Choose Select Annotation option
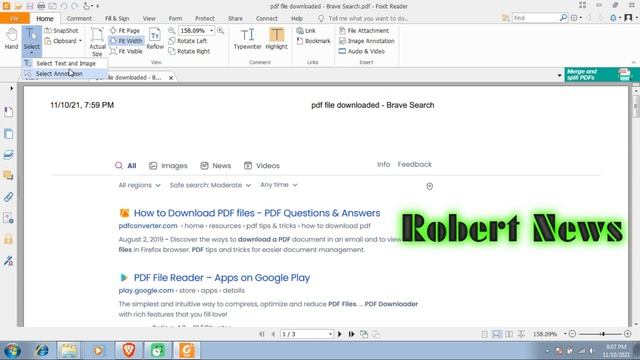Screen dimensions: 640x360 pyautogui.click(x=59, y=74)
